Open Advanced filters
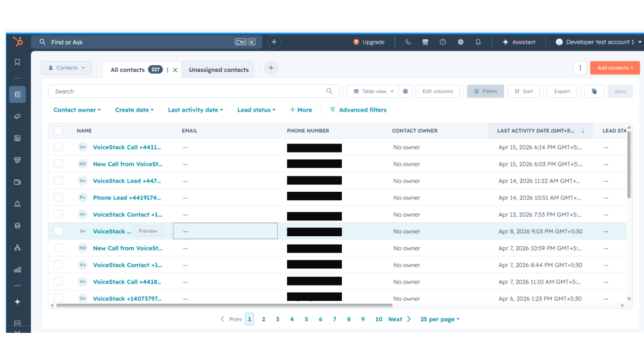Screen dimensions: 644x362 pos(358,110)
